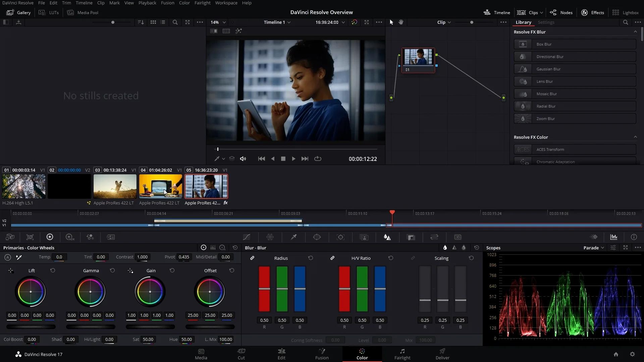Select clip 04 television thumbnail
Viewport: 644px width, 362px height.
pyautogui.click(x=161, y=186)
